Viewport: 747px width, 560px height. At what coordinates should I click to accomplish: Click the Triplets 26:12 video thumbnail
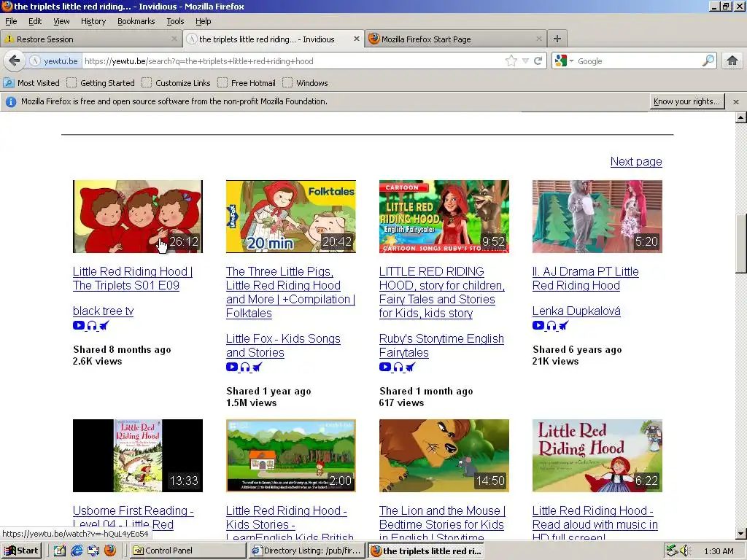click(138, 216)
